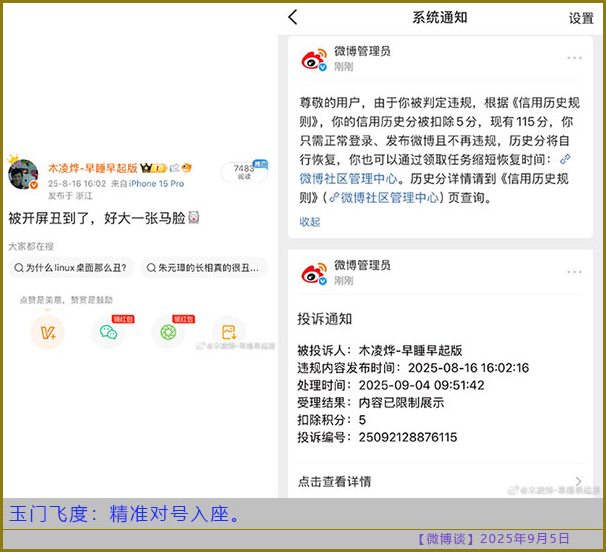Tap the verified badge on the user avatar

tap(34, 185)
